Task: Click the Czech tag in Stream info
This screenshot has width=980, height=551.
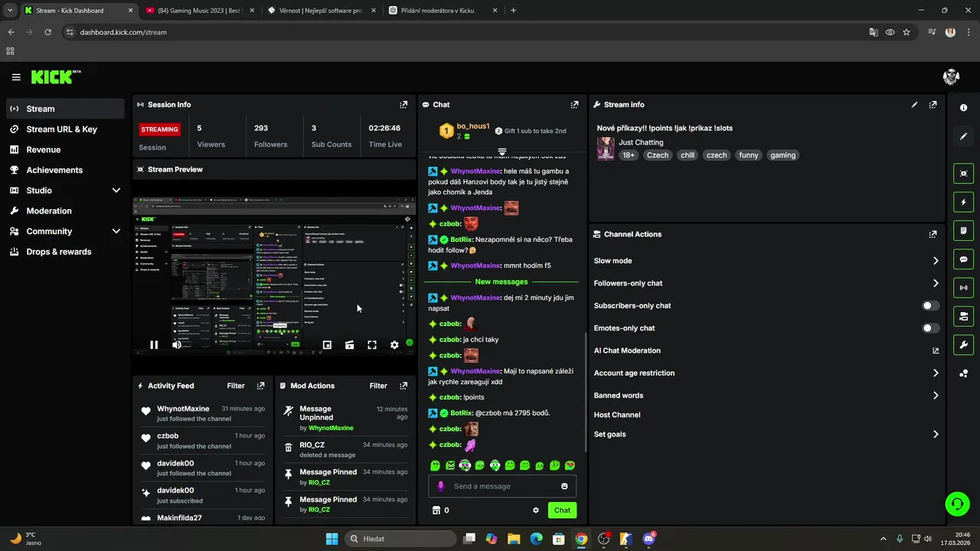Action: (x=658, y=155)
